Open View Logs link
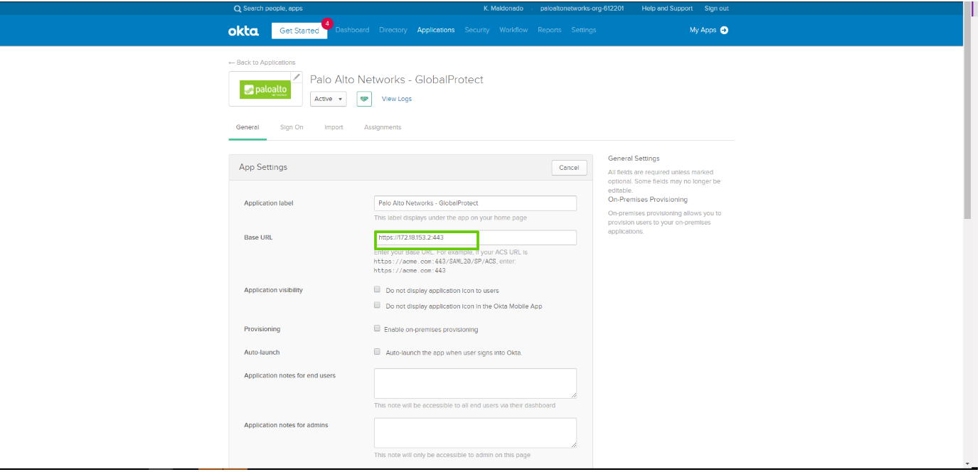Image resolution: width=980 pixels, height=472 pixels. click(397, 99)
